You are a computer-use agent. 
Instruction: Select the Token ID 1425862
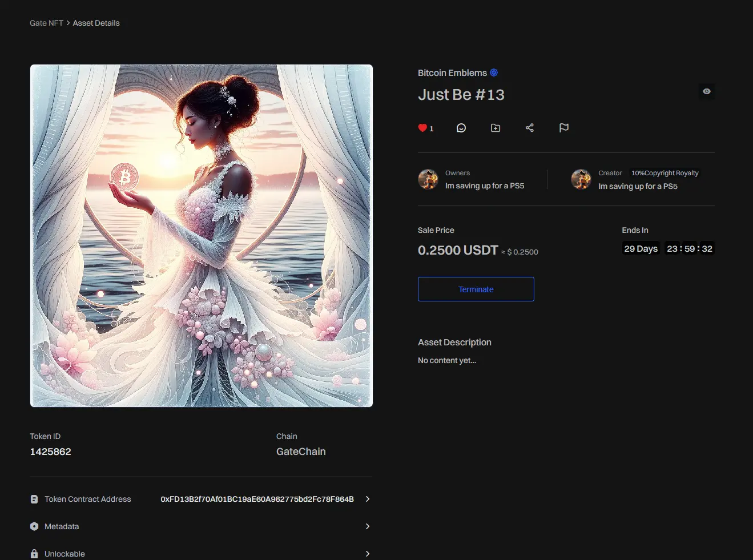click(50, 452)
